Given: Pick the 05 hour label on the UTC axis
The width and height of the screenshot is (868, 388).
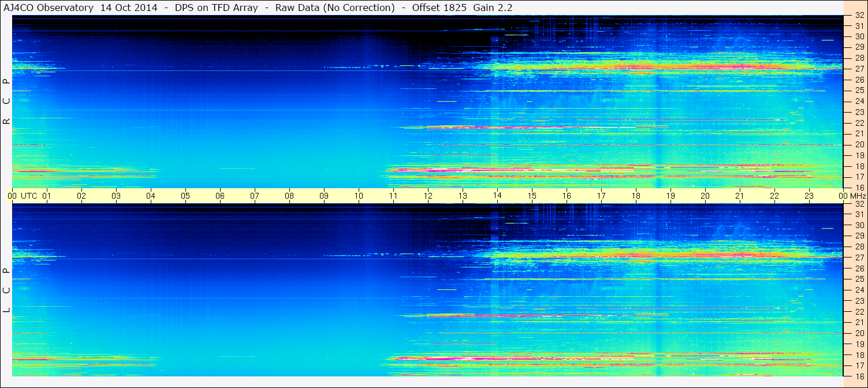Looking at the screenshot, I should tap(185, 196).
